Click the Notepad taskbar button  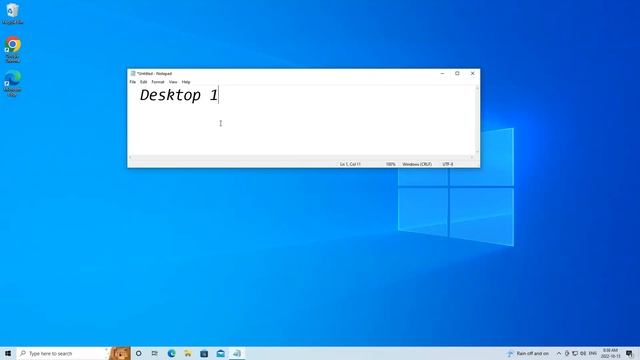tap(237, 353)
